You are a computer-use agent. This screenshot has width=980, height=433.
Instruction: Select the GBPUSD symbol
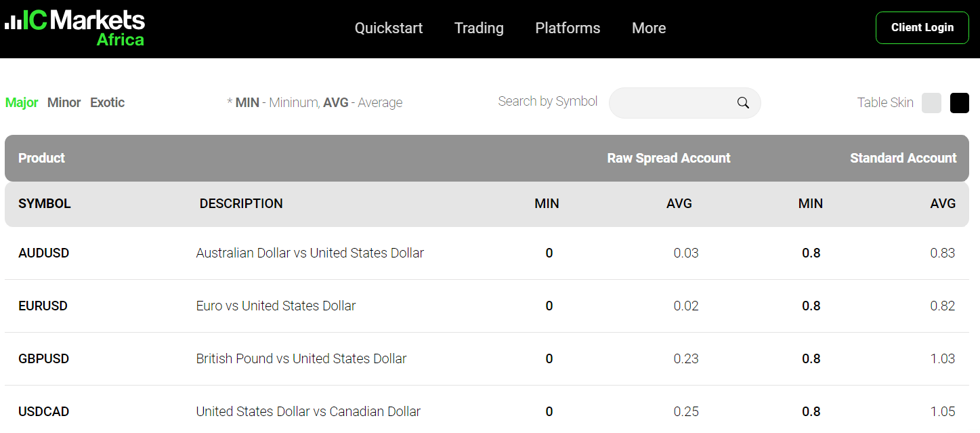click(x=44, y=358)
